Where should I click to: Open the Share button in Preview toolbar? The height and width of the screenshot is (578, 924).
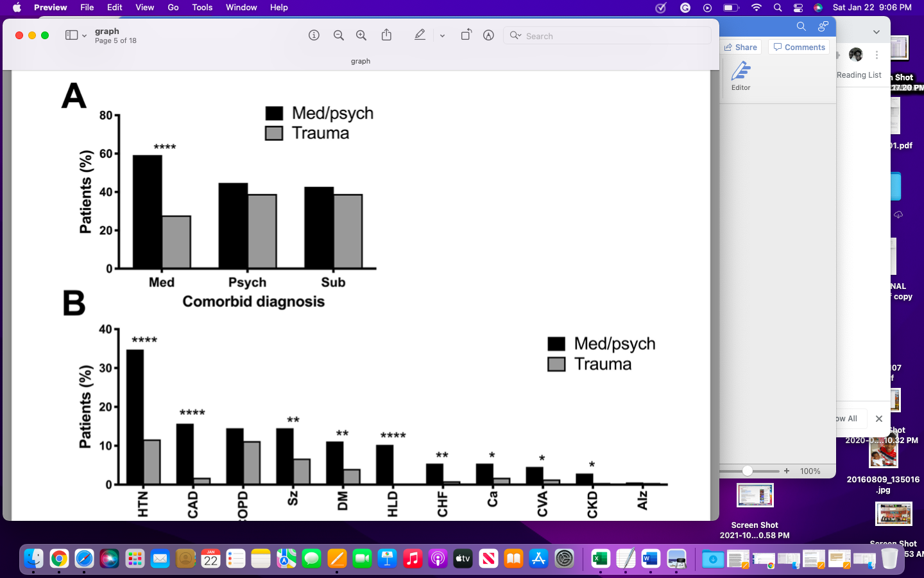pyautogui.click(x=386, y=35)
